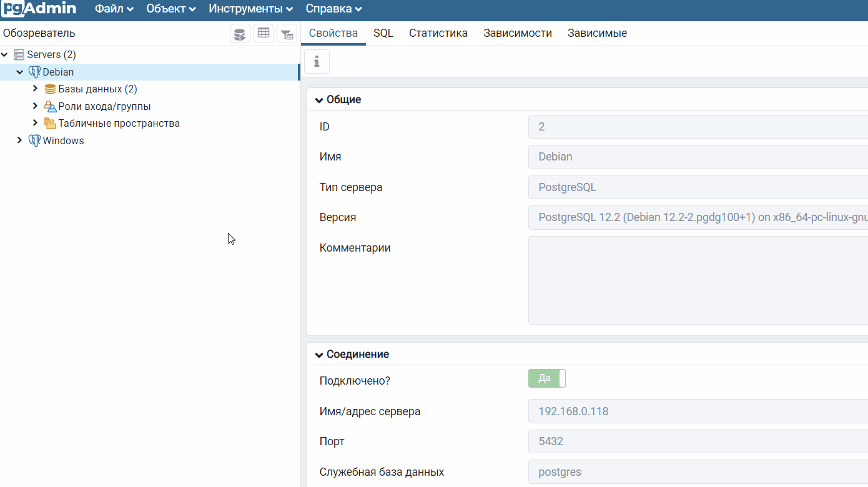This screenshot has width=868, height=487.
Task: Expand the 'Базы данных (2)' node
Action: click(x=35, y=89)
